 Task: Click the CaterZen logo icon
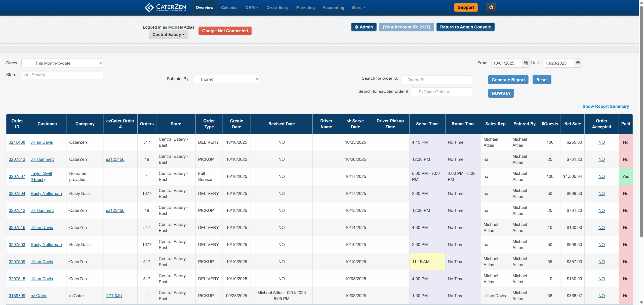coord(149,8)
